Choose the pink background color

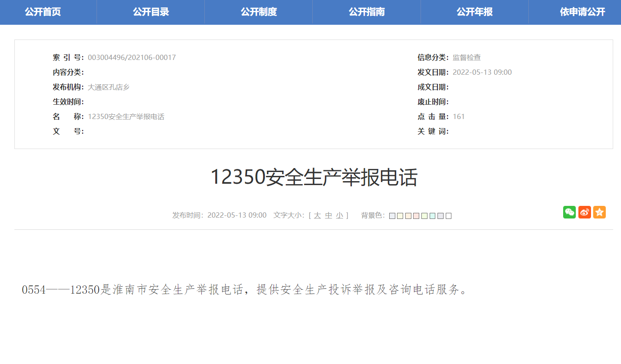tap(416, 215)
